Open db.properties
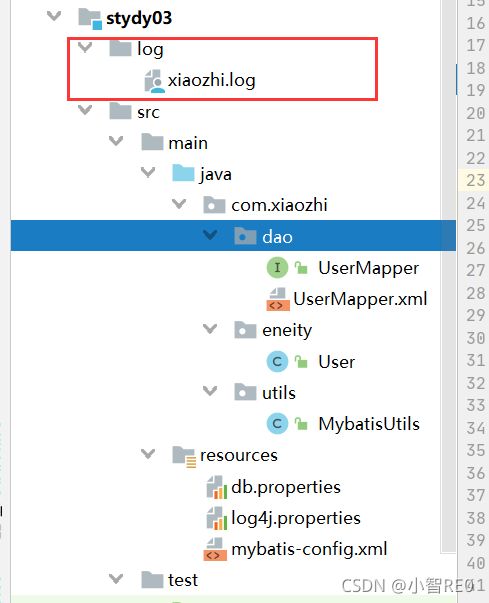 point(286,488)
